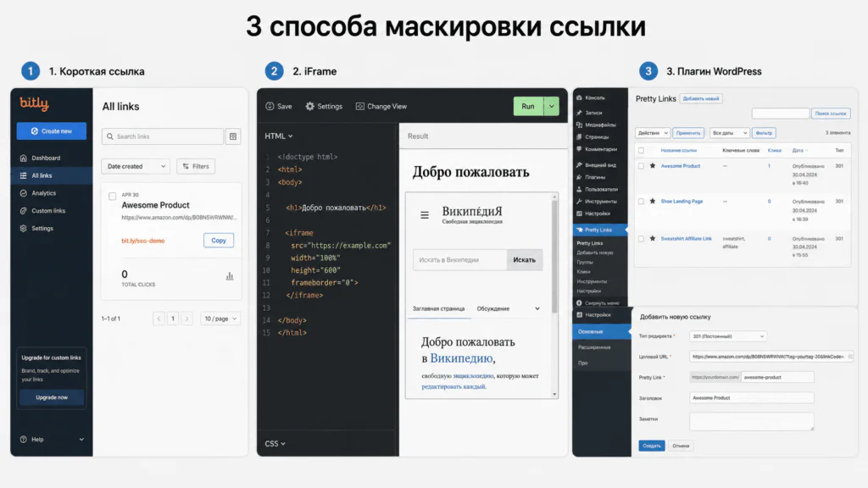
Task: Expand the CSS panel dropdown
Action: [x=275, y=444]
